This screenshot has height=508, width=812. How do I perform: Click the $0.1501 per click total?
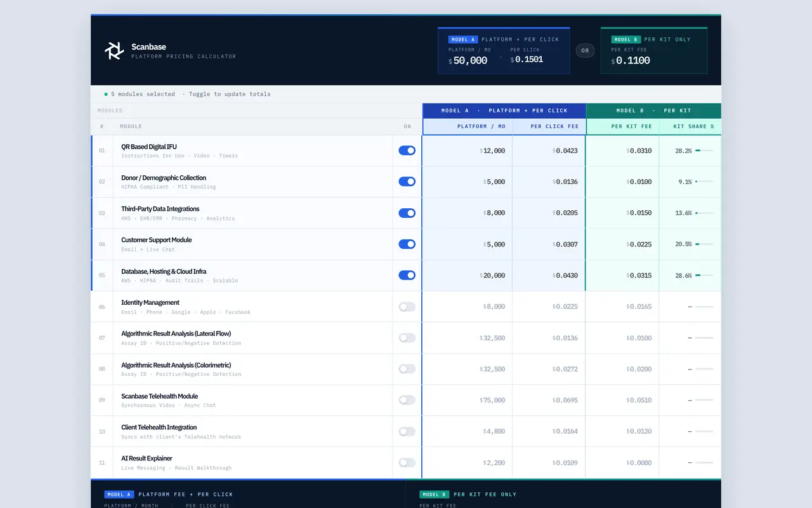click(x=527, y=60)
